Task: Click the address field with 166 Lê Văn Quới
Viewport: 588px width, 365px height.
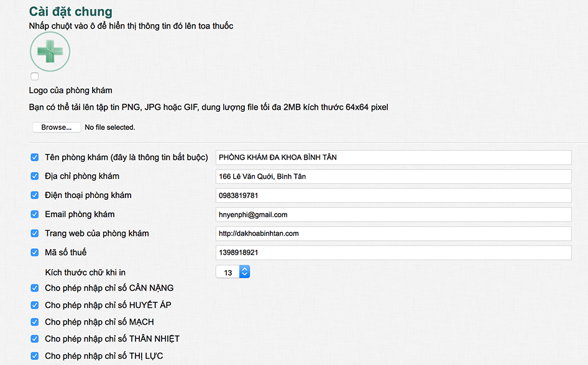Action: coord(393,177)
